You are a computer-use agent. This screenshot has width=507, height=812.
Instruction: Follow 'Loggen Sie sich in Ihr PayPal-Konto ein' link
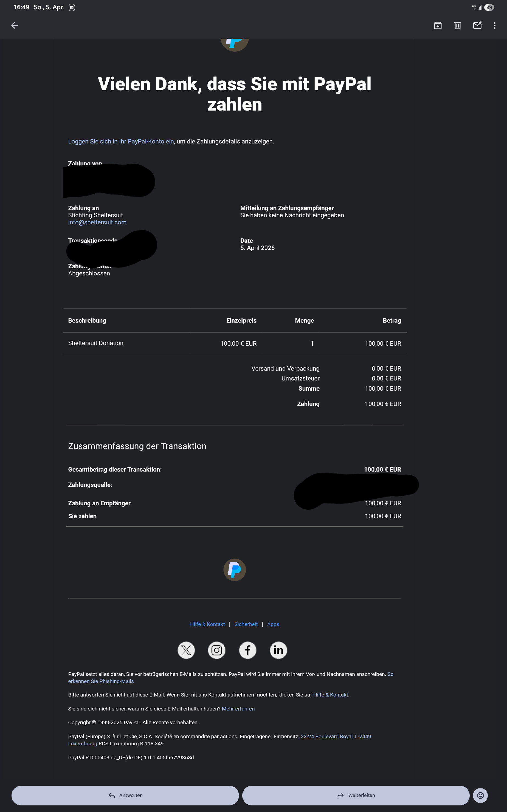(121, 142)
